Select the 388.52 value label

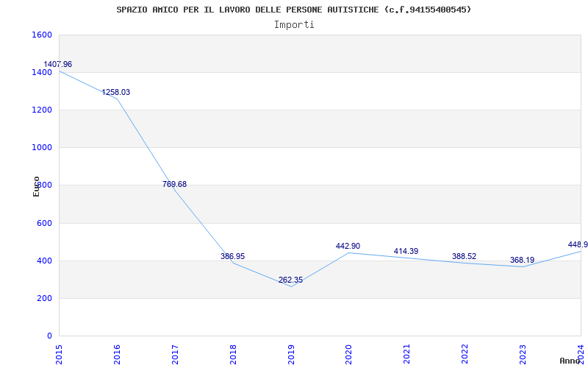pos(464,256)
